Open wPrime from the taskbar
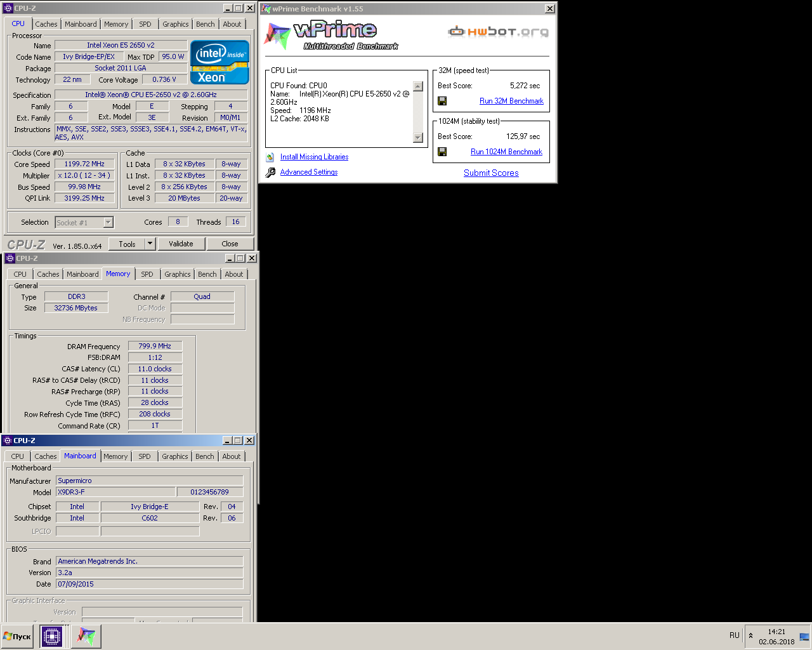The image size is (812, 650). pyautogui.click(x=86, y=636)
